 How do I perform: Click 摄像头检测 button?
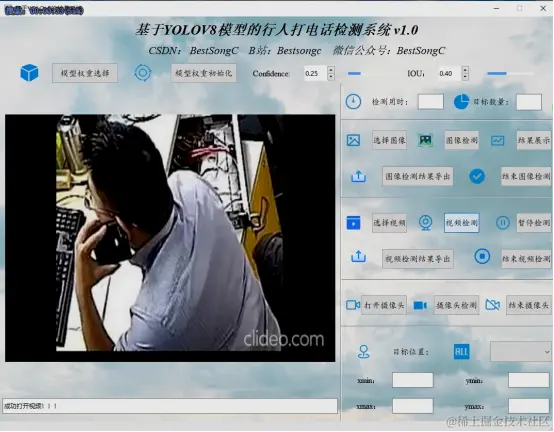pos(456,305)
